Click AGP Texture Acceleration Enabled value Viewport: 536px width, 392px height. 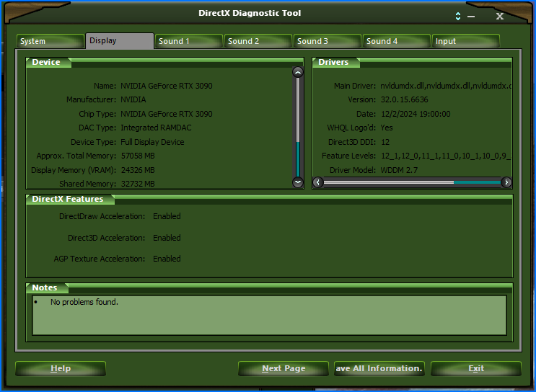pos(167,259)
